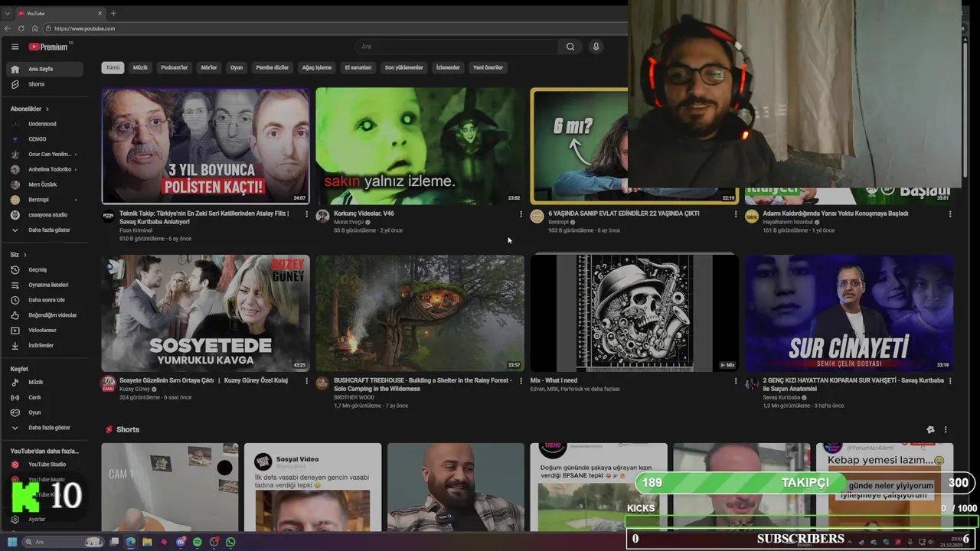Go to Ana Sayfa in sidebar
This screenshot has width=980, height=551.
pyautogui.click(x=44, y=69)
